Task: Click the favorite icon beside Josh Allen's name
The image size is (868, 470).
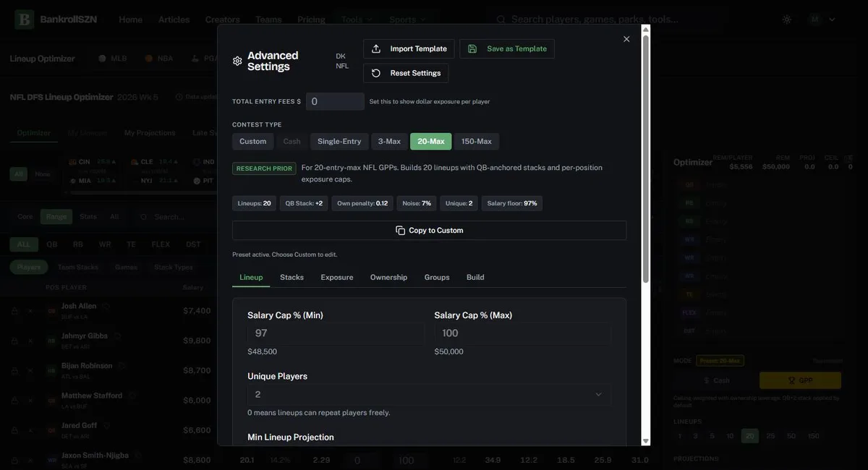Action: tap(106, 306)
